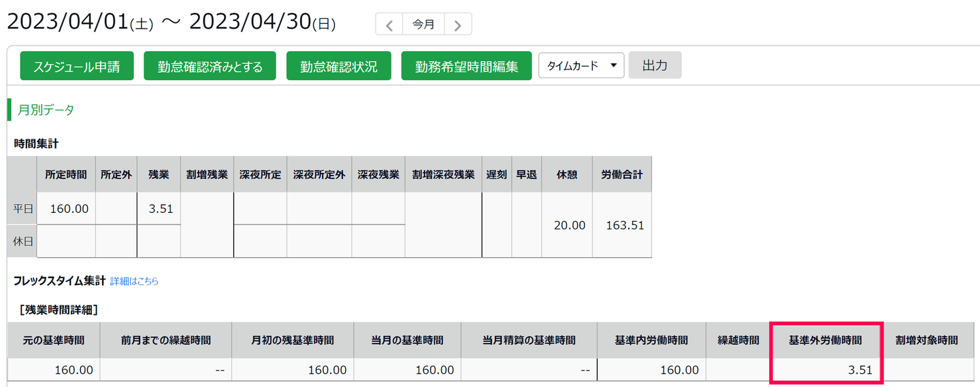Screen dimensions: 980x387
Task: Click the 割増対象時間 column header
Action: (x=926, y=340)
